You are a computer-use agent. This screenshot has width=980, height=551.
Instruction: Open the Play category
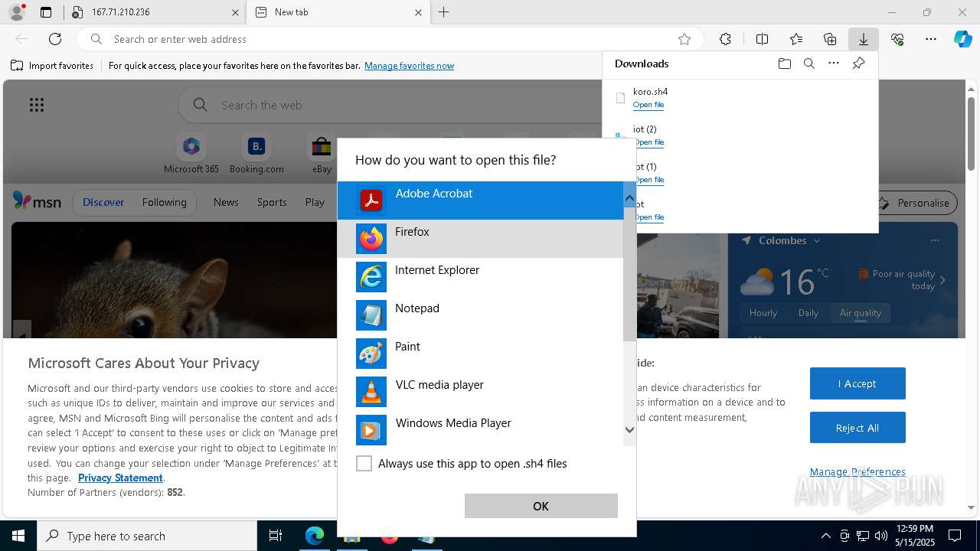(315, 202)
